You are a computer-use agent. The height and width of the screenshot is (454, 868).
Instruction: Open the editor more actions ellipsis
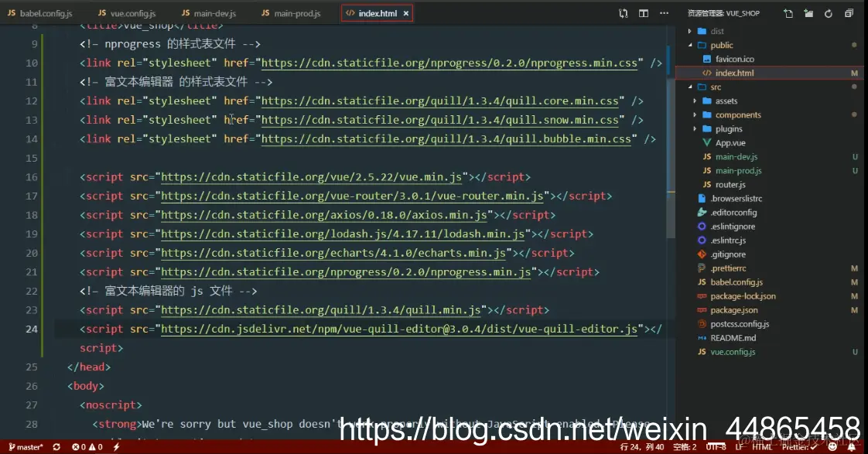tap(664, 13)
